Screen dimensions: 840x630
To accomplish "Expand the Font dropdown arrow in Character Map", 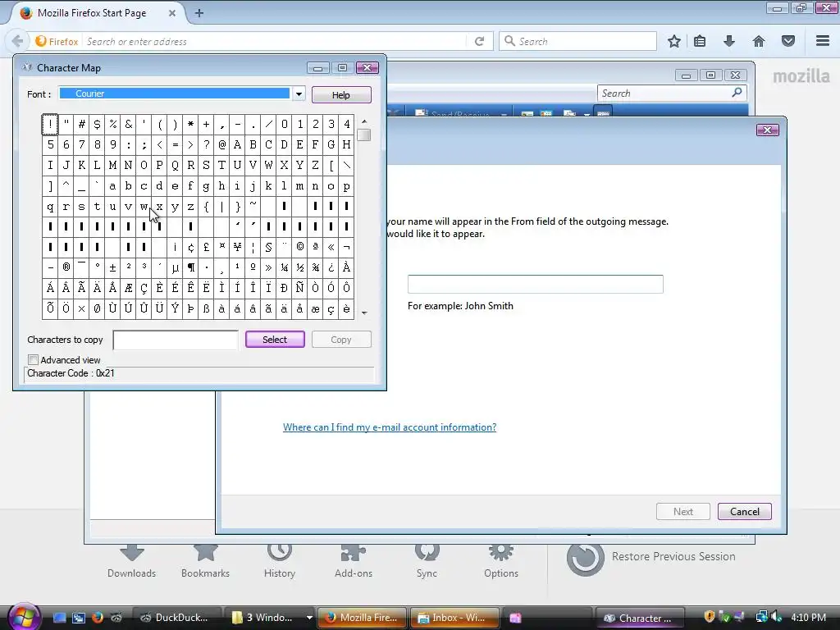I will [x=299, y=94].
